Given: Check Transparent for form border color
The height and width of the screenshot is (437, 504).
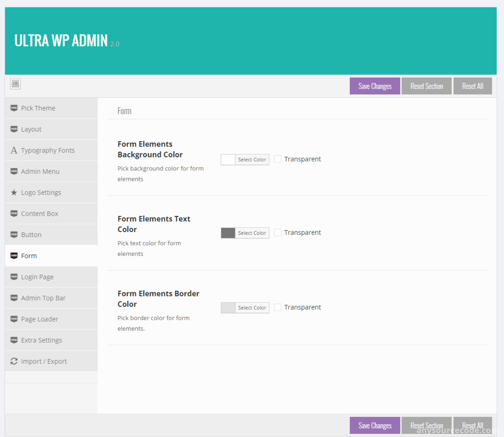Looking at the screenshot, I should [x=278, y=307].
